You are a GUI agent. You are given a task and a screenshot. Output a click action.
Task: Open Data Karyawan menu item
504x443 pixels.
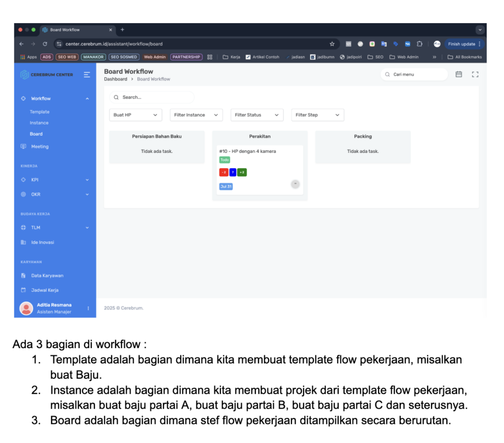[47, 275]
